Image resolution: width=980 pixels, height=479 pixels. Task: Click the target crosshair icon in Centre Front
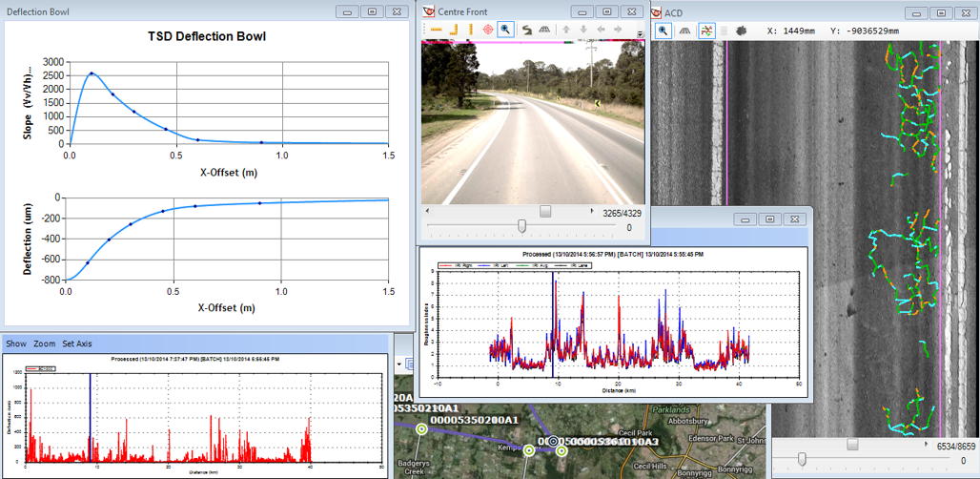pyautogui.click(x=487, y=30)
